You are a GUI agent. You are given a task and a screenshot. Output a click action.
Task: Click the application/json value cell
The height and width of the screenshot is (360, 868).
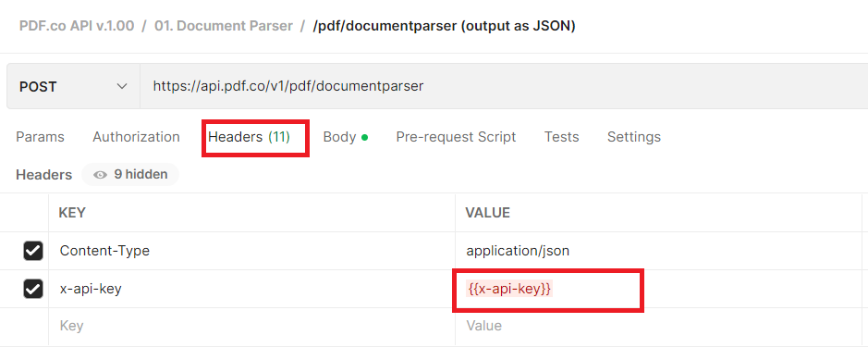658,251
